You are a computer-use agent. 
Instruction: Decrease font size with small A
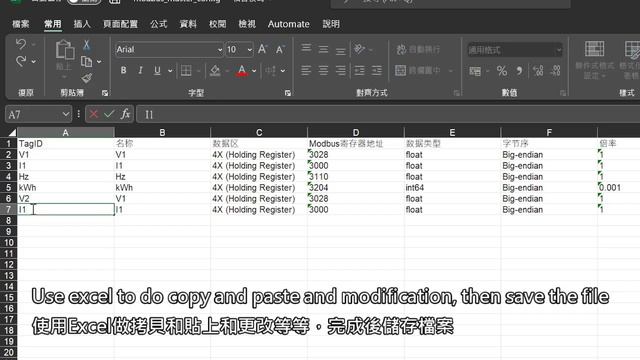tap(280, 49)
